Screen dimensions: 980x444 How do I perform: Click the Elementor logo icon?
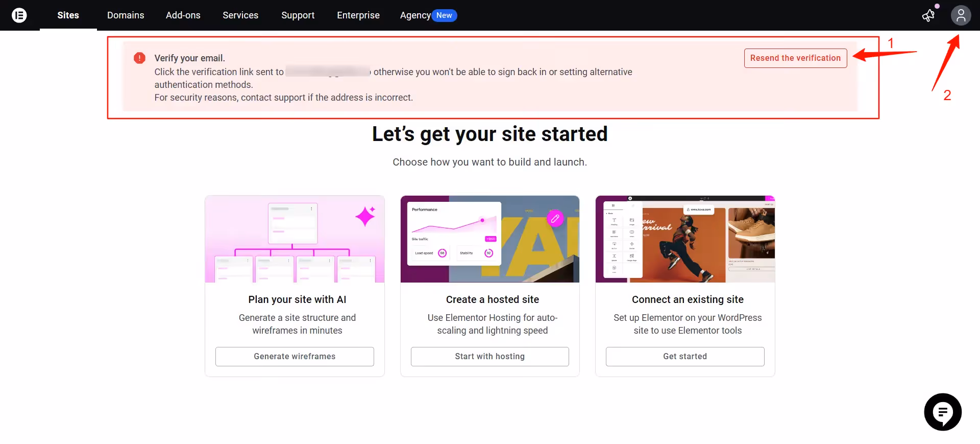tap(19, 15)
